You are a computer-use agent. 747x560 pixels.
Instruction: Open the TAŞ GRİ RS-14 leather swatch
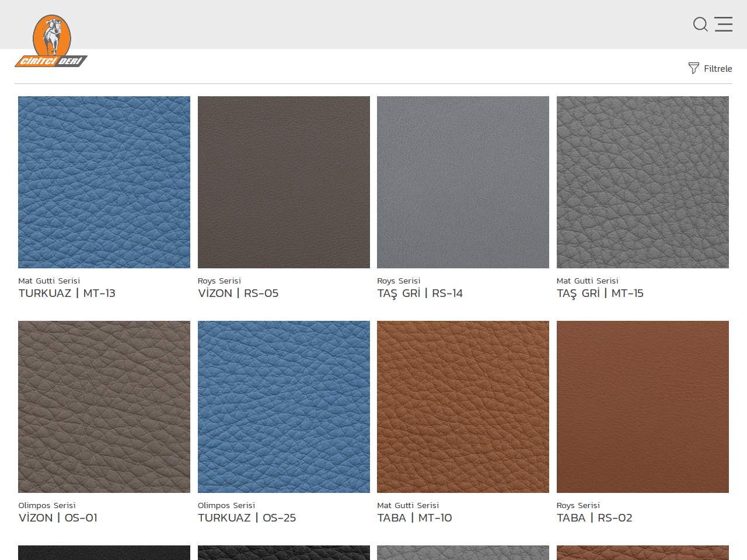click(x=463, y=182)
